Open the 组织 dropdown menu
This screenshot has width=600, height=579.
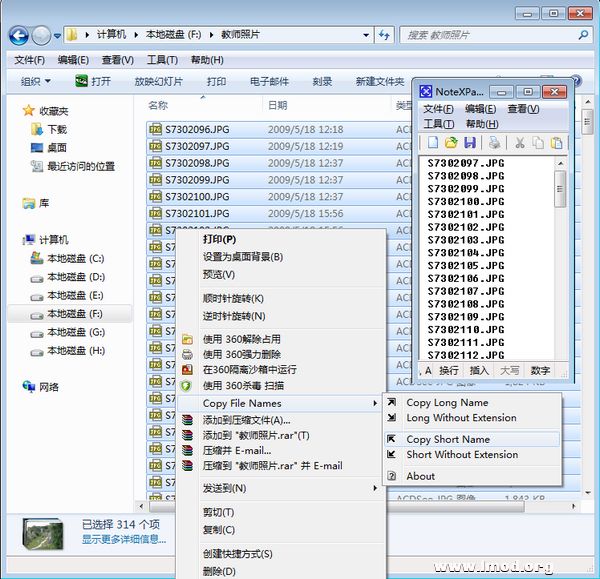[36, 81]
